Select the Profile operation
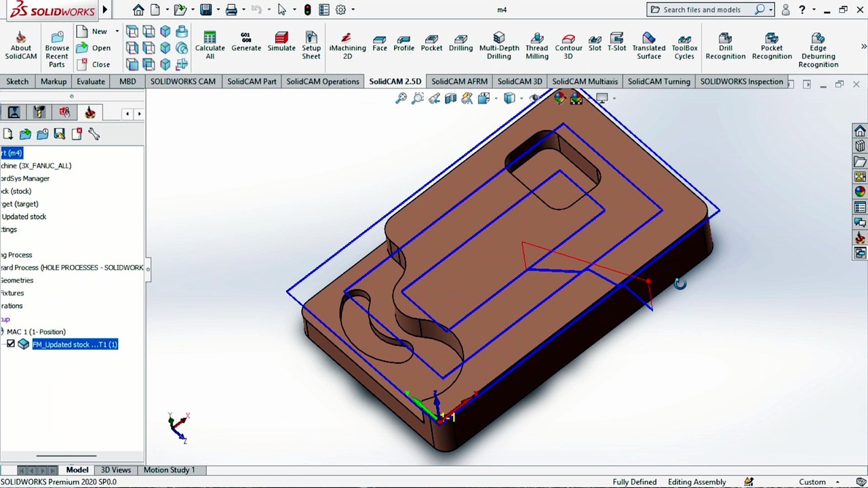This screenshot has width=868, height=488. (x=403, y=42)
